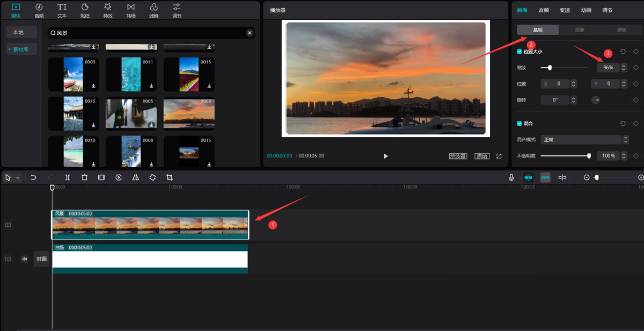Click the 封面 cover button

pos(41,259)
